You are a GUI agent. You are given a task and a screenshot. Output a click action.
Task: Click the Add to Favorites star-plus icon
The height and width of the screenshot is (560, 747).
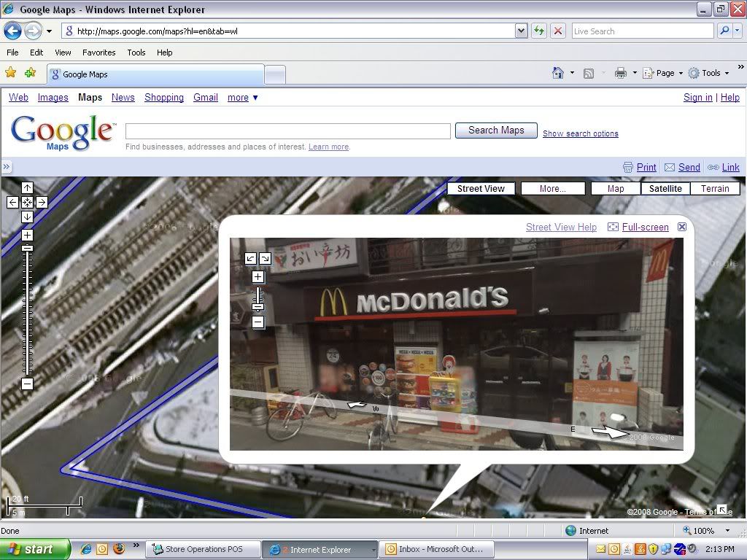click(30, 73)
